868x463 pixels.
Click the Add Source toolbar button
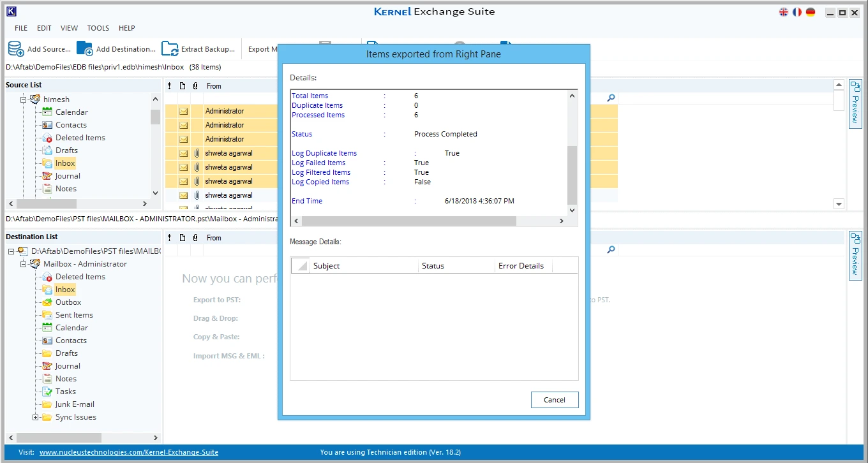coord(39,49)
